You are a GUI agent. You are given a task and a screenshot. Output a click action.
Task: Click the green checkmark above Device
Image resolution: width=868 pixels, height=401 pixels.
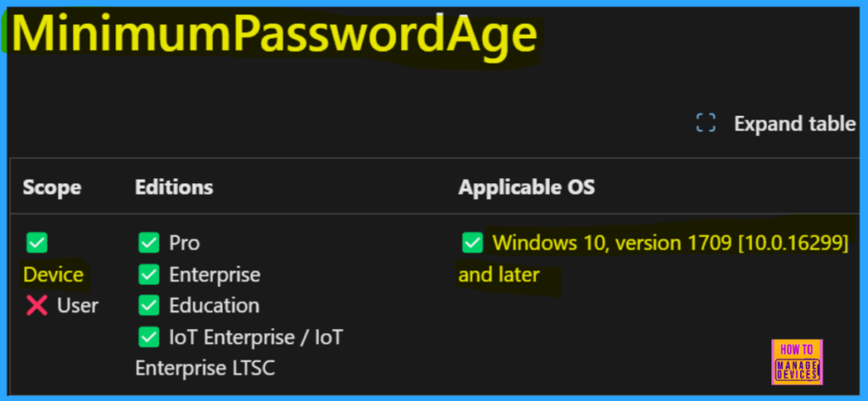36,243
